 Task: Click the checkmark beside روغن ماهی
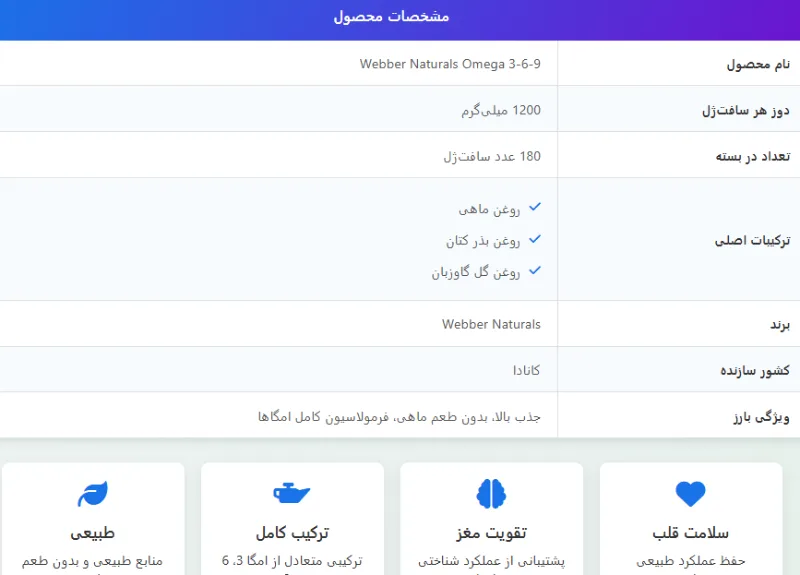pos(535,207)
